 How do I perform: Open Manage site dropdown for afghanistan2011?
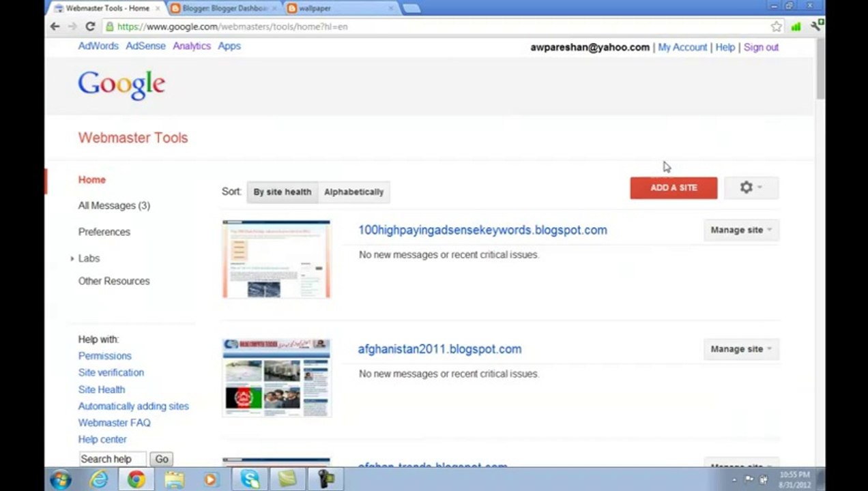click(741, 349)
